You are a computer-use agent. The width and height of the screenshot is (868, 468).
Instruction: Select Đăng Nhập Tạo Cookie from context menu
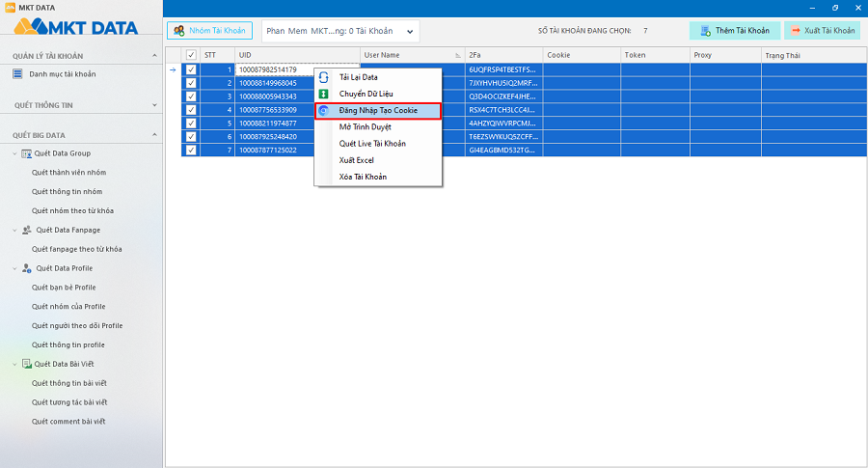(x=378, y=111)
